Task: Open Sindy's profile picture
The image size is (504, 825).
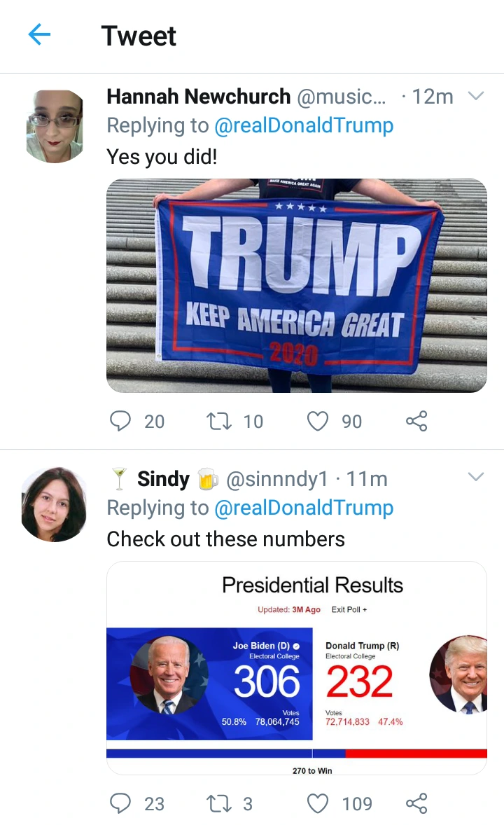Action: 54,504
